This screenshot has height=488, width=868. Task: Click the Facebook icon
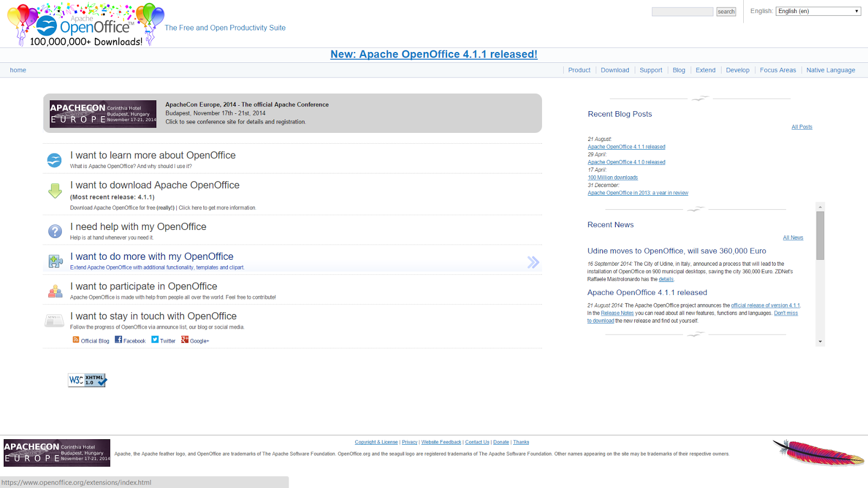118,339
